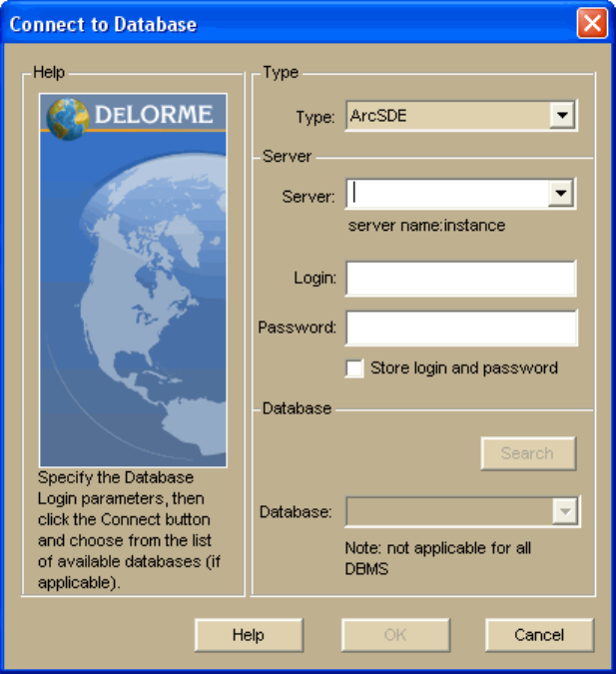Close the dialog with the red X
The image size is (616, 674).
592,23
